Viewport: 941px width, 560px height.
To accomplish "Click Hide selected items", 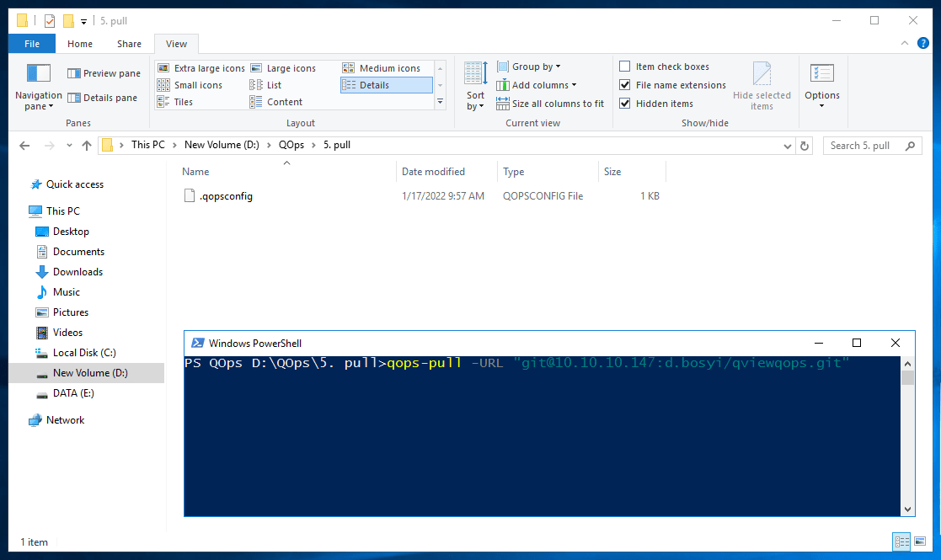I will [x=762, y=88].
